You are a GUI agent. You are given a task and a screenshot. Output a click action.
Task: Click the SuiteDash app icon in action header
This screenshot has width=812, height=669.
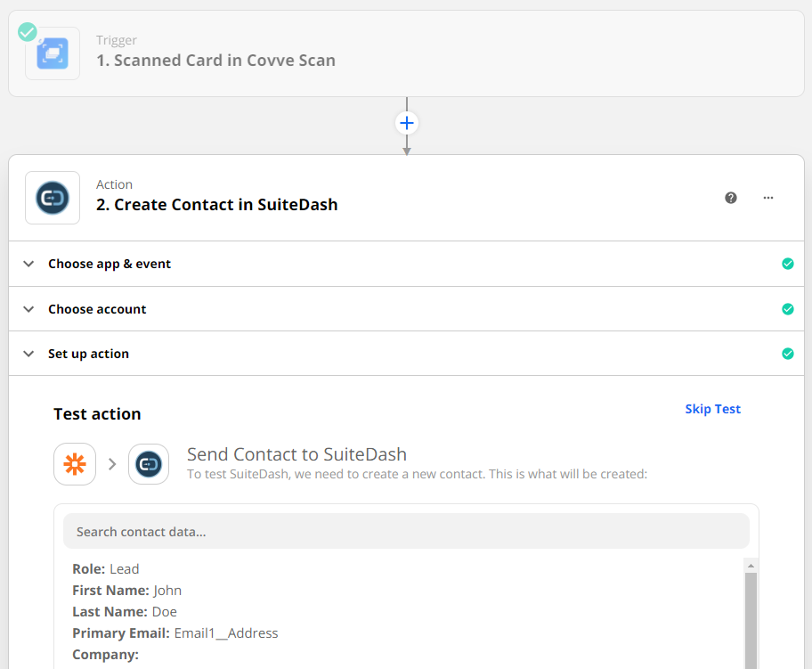(x=53, y=198)
